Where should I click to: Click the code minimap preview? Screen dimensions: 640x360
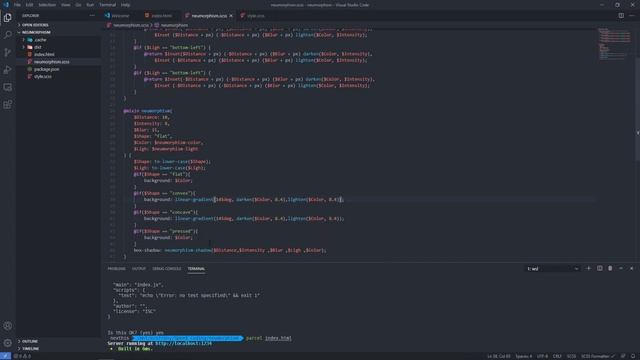614,44
